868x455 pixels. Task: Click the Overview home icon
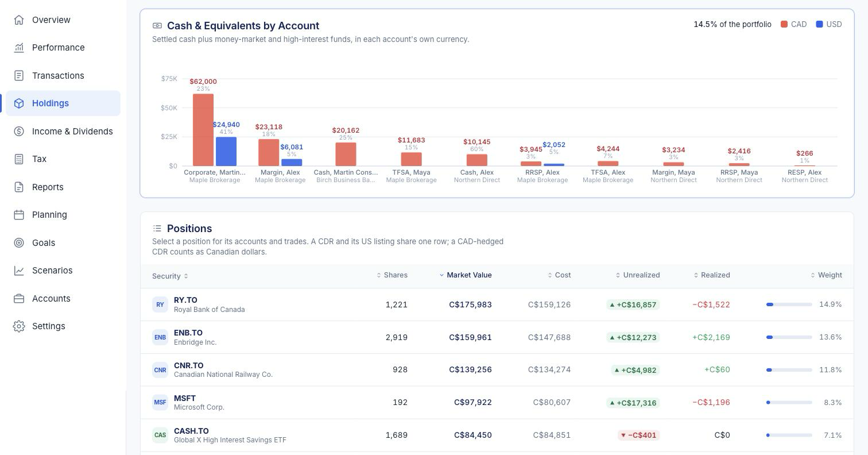(19, 20)
